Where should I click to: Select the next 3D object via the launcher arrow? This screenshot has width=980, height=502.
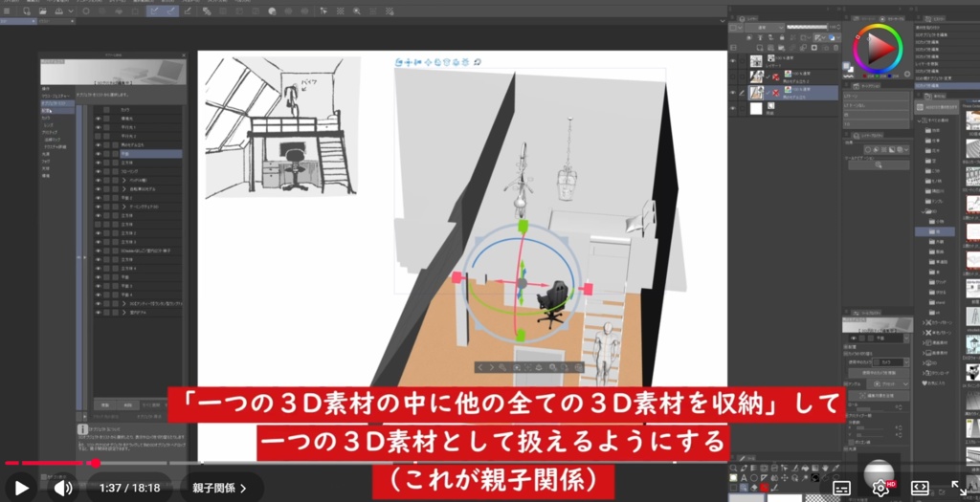point(491,368)
